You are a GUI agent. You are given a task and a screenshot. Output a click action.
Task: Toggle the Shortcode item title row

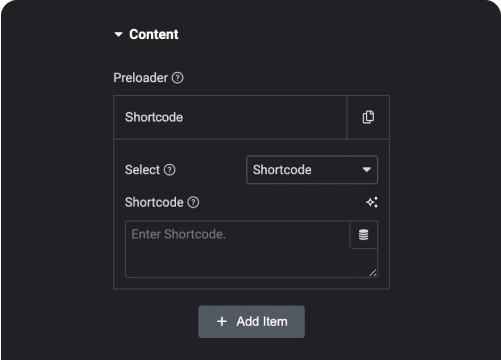coord(230,117)
